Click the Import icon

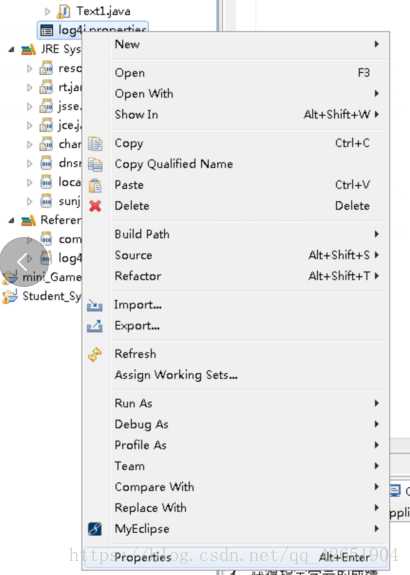95,305
